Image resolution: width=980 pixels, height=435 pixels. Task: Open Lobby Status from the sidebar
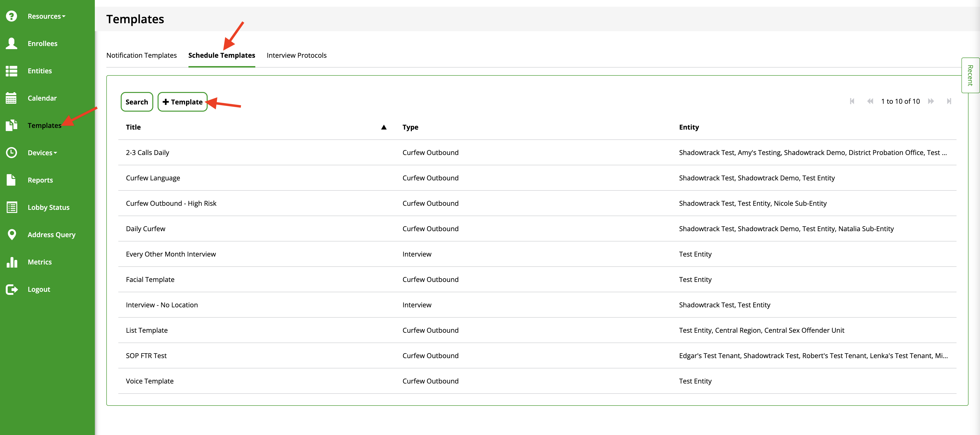coord(49,207)
